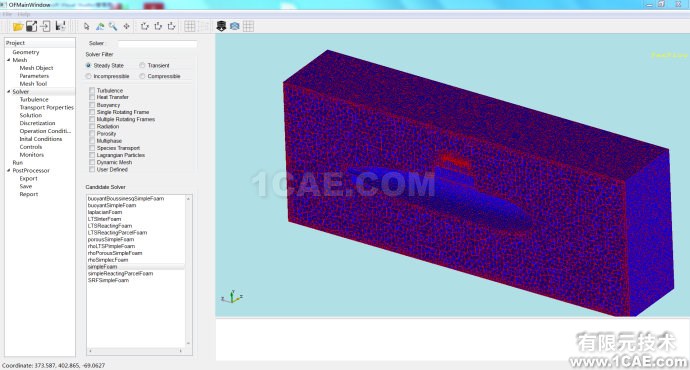Click the open folder toolbar icon
This screenshot has height=370, width=690.
point(18,26)
